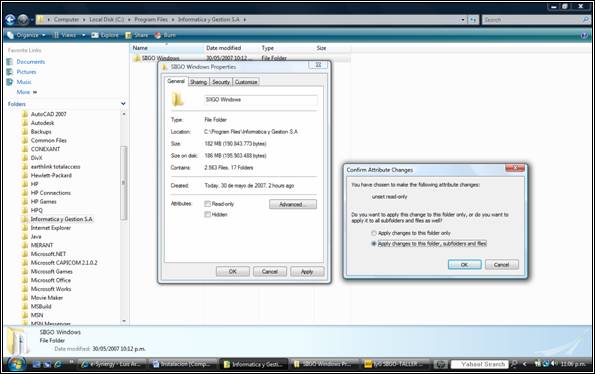Sort by Type column header
The height and width of the screenshot is (374, 595).
tap(286, 48)
